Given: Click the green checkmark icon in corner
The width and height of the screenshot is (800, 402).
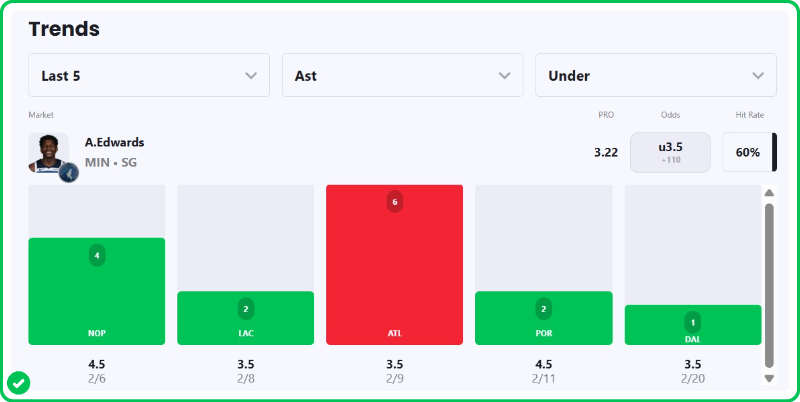Looking at the screenshot, I should pyautogui.click(x=18, y=382).
